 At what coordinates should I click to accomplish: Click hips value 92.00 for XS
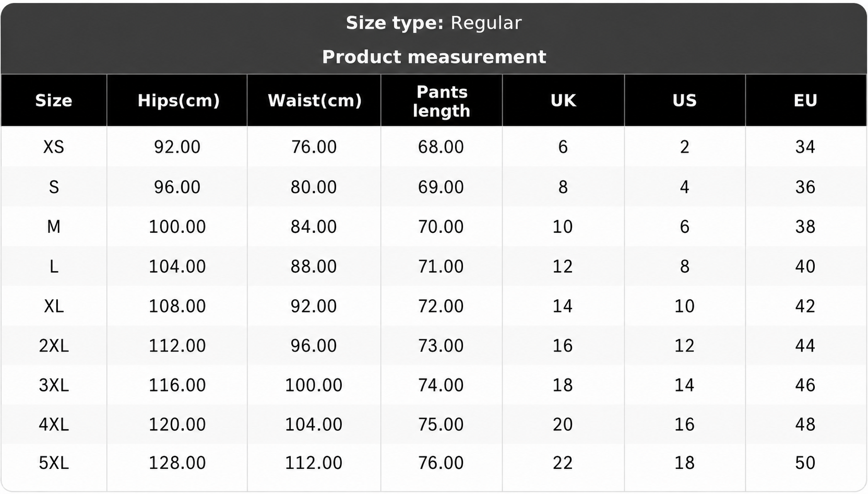point(177,147)
